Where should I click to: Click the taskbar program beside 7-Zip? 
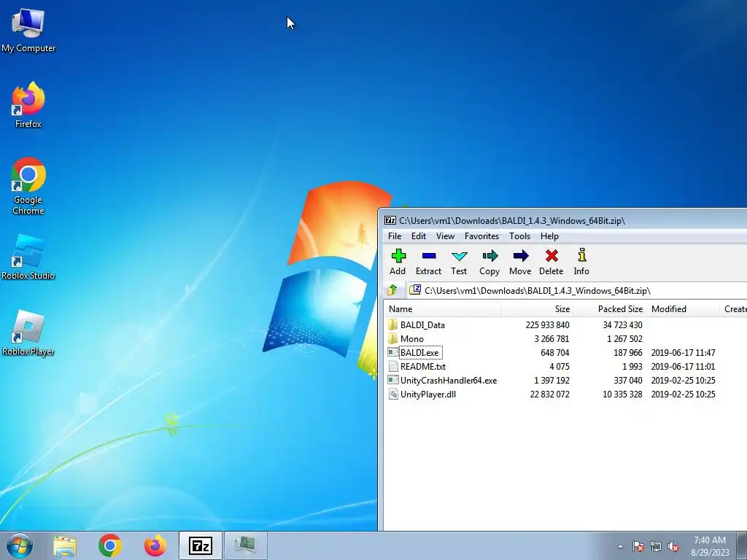pyautogui.click(x=245, y=545)
